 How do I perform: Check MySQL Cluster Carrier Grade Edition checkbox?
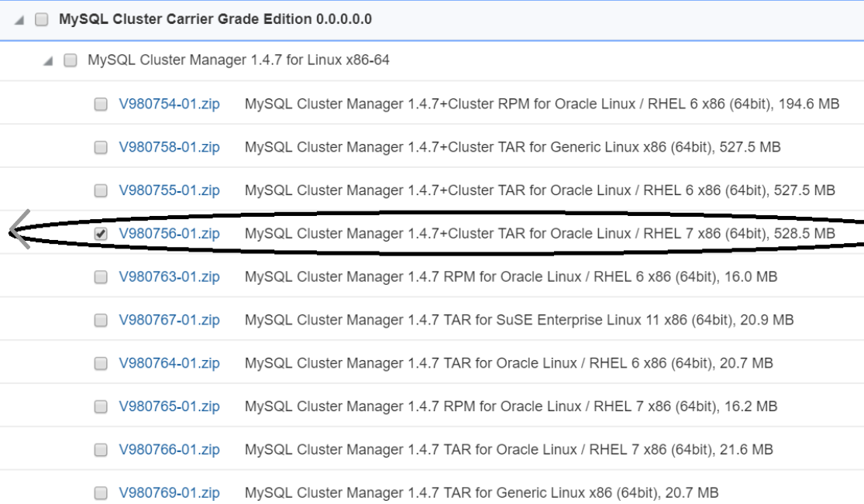click(x=41, y=20)
